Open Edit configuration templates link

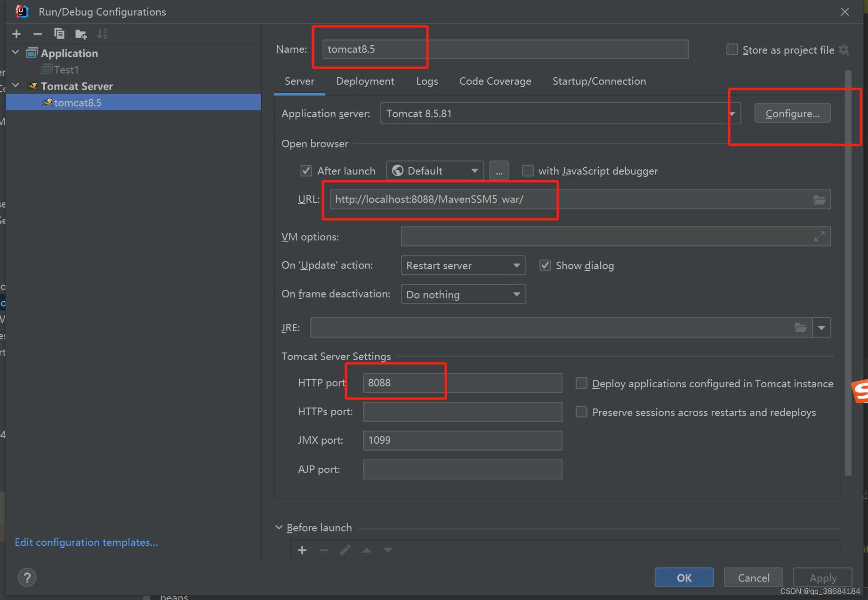pyautogui.click(x=86, y=542)
